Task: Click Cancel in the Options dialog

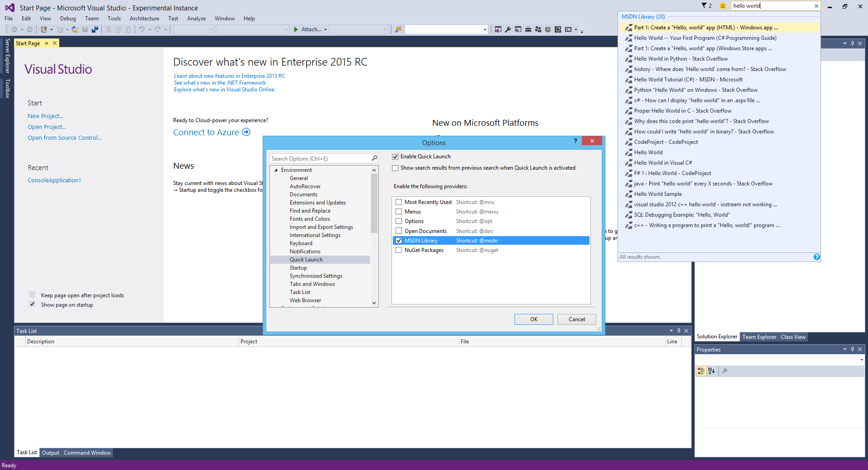Action: (x=577, y=319)
